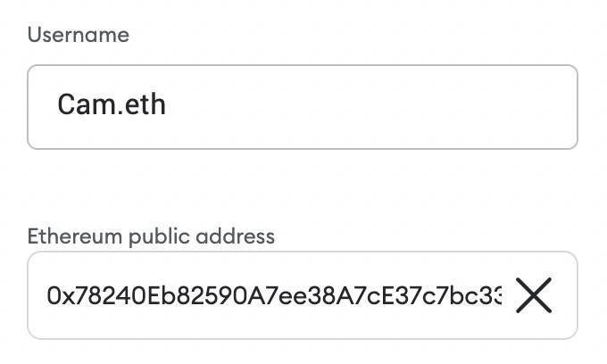
Task: Click the gap between address text and X icon
Action: click(509, 295)
